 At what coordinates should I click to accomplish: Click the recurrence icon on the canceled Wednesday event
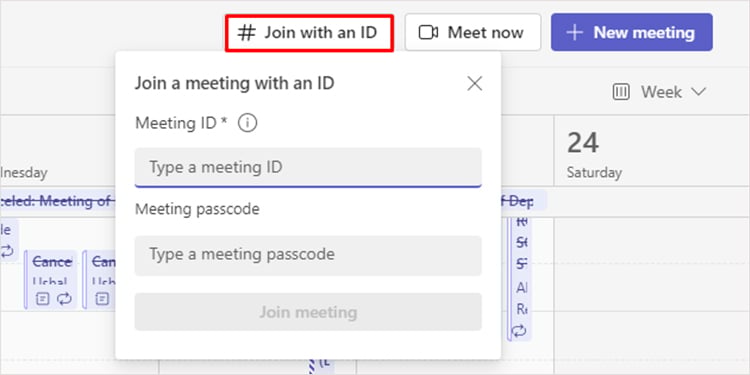(x=64, y=299)
